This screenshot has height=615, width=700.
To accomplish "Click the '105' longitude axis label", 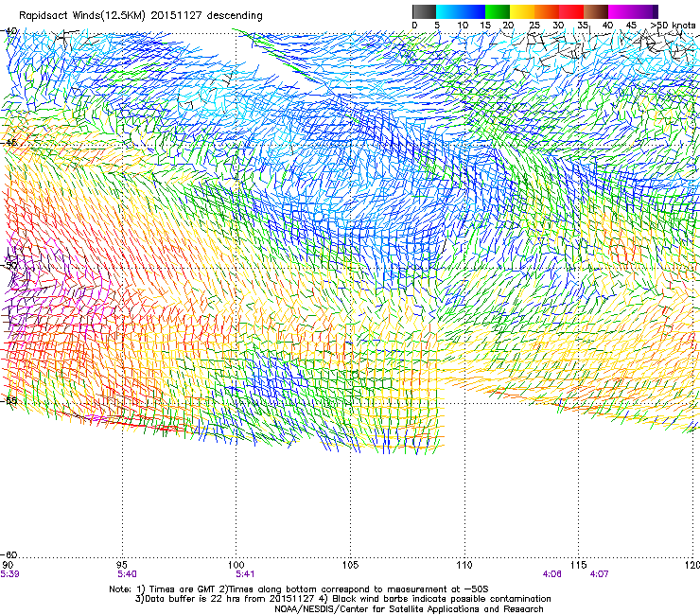I will pos(350,565).
